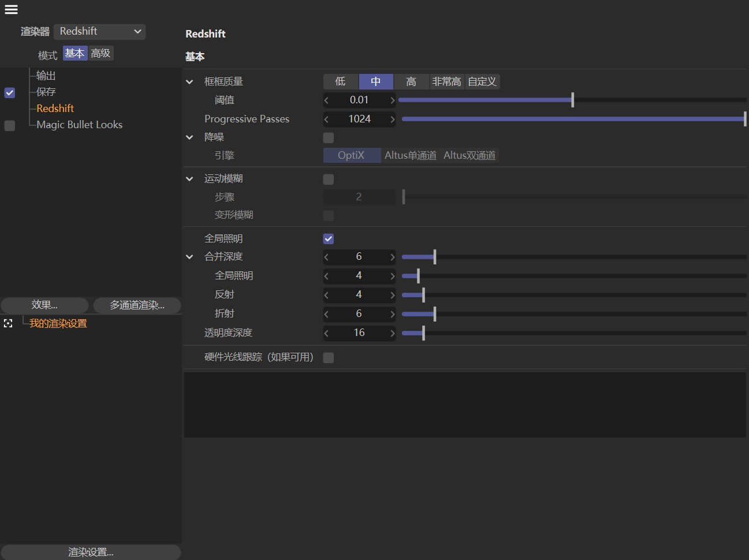Click the 阈值 value field 0.01
This screenshot has width=749, height=560.
click(359, 100)
